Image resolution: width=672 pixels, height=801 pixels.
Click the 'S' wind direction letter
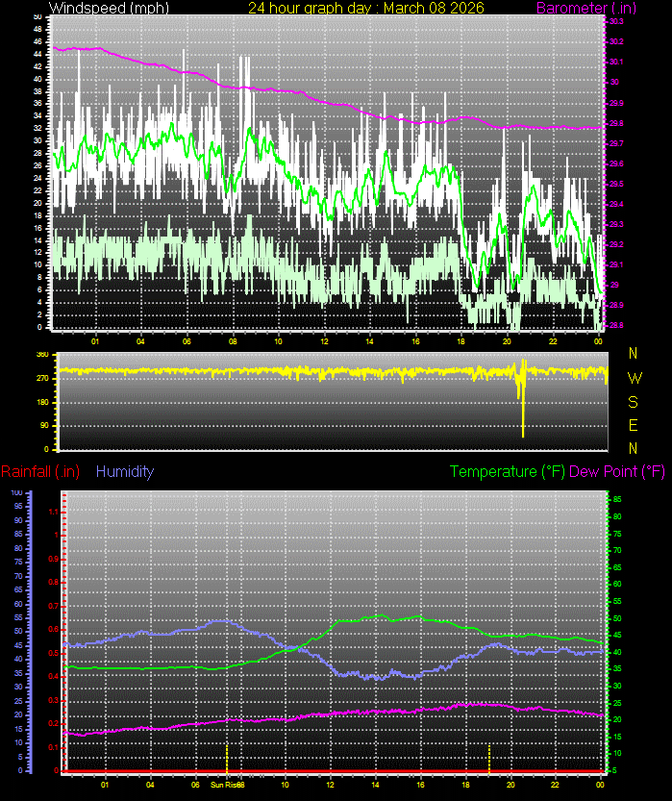point(634,402)
